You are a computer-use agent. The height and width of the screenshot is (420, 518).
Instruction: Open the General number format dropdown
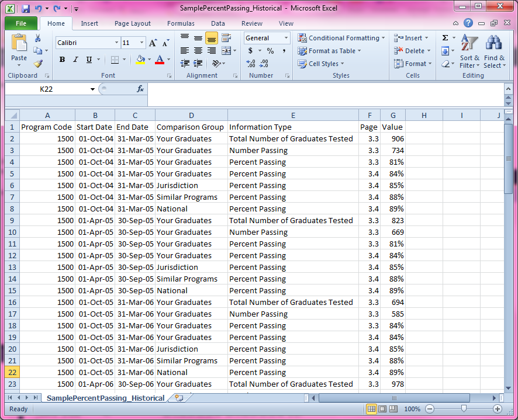(286, 38)
